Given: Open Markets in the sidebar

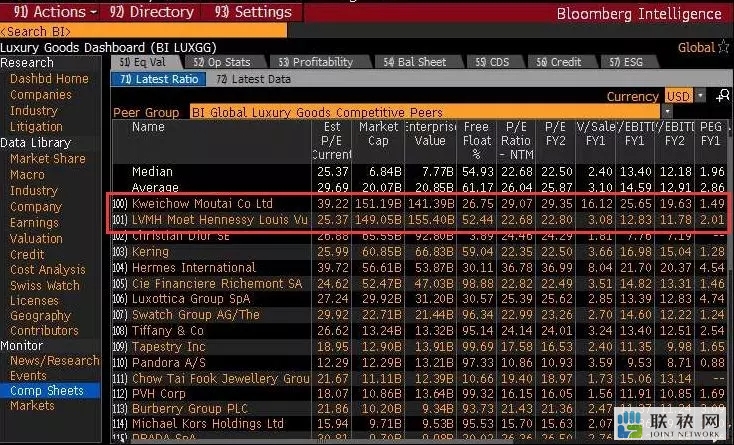Looking at the screenshot, I should (x=32, y=405).
